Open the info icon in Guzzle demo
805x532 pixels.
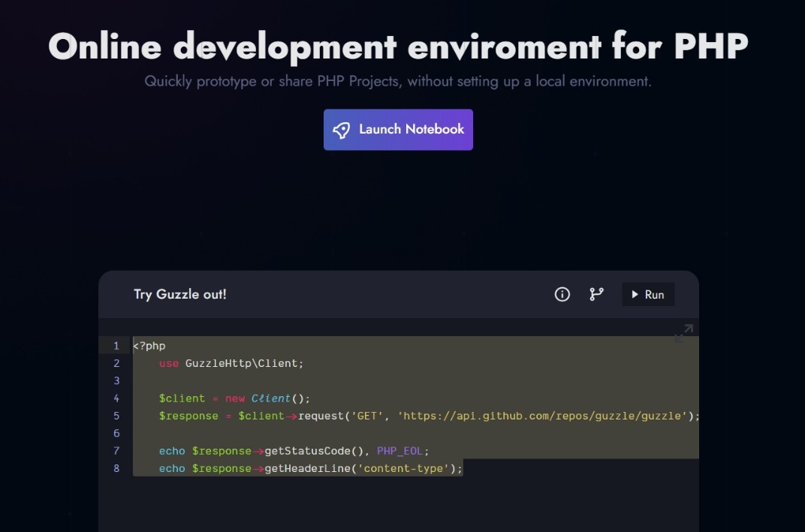point(562,294)
